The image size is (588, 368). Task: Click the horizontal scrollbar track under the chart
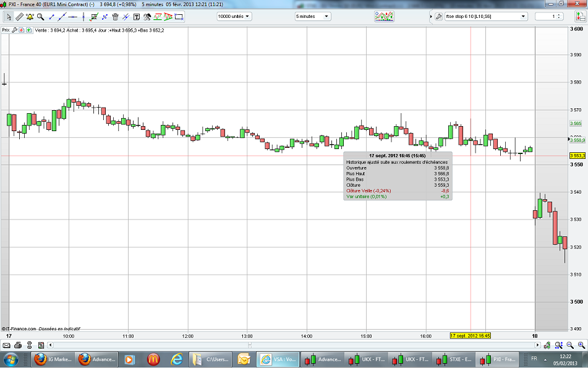[294, 345]
